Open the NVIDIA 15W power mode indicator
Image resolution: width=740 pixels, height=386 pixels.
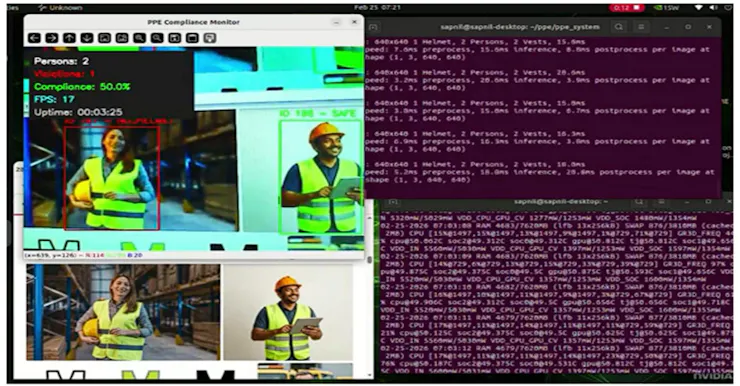[665, 8]
